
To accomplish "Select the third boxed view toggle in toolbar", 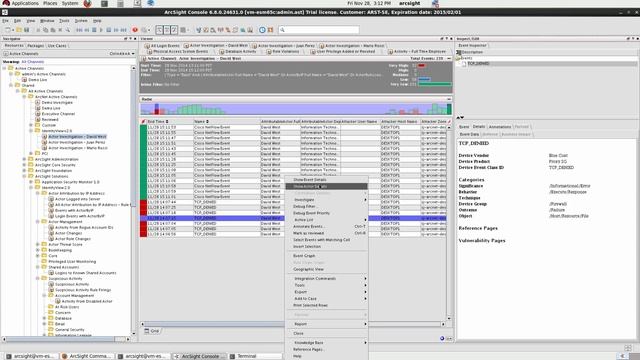I will point(174,30).
